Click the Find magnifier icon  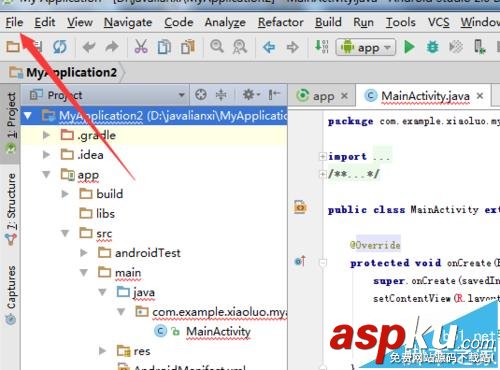pyautogui.click(x=217, y=46)
